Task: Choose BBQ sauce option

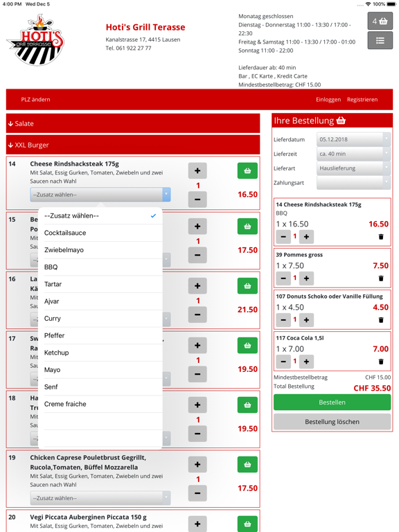Action: click(x=100, y=267)
